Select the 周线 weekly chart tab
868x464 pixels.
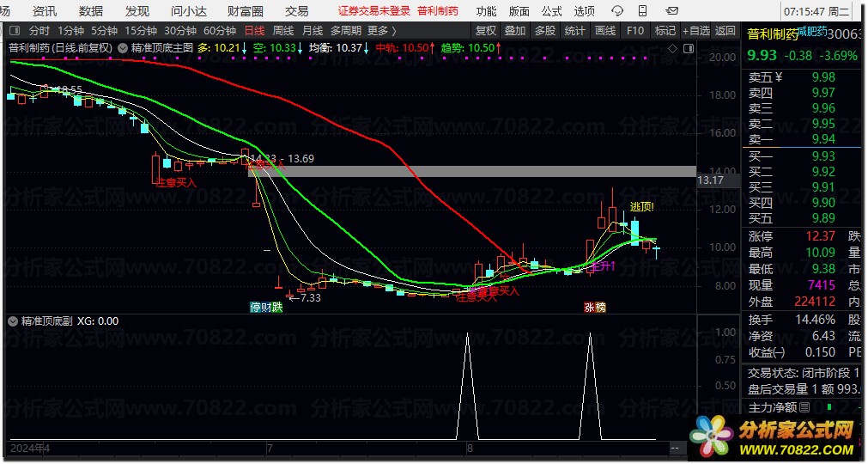[283, 30]
